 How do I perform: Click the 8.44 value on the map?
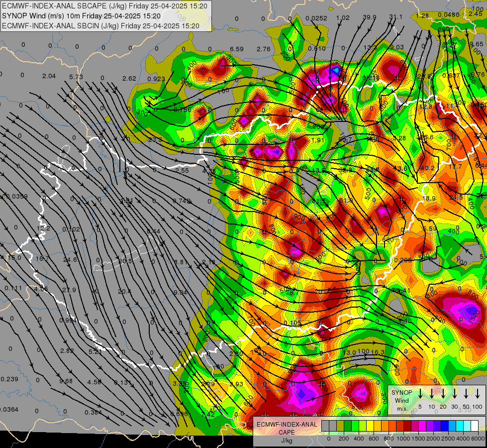[x=153, y=231]
